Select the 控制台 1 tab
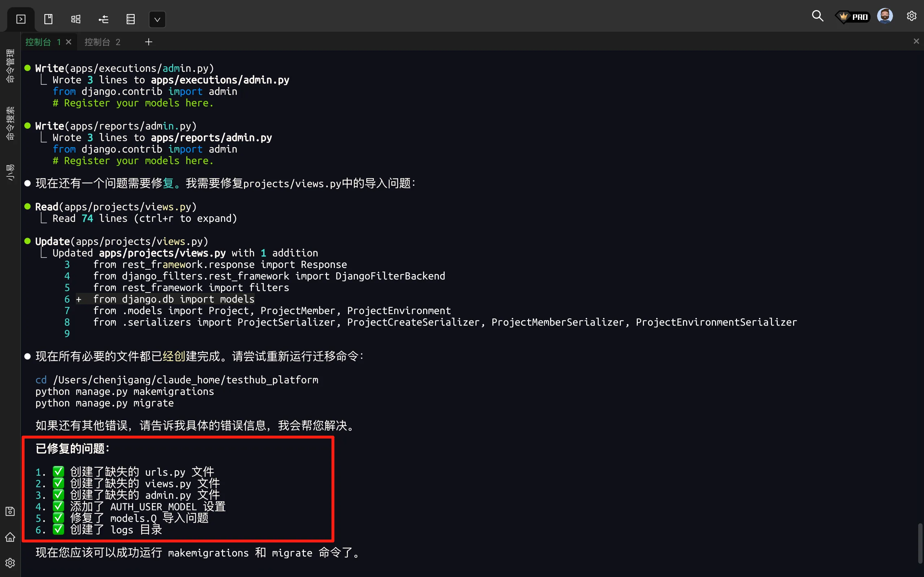The height and width of the screenshot is (577, 924). [x=43, y=42]
